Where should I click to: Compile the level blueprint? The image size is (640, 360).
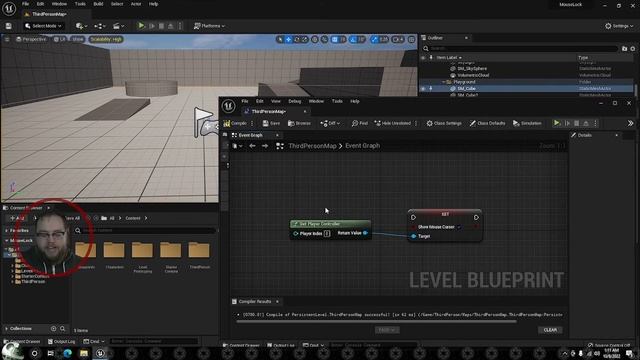point(235,123)
